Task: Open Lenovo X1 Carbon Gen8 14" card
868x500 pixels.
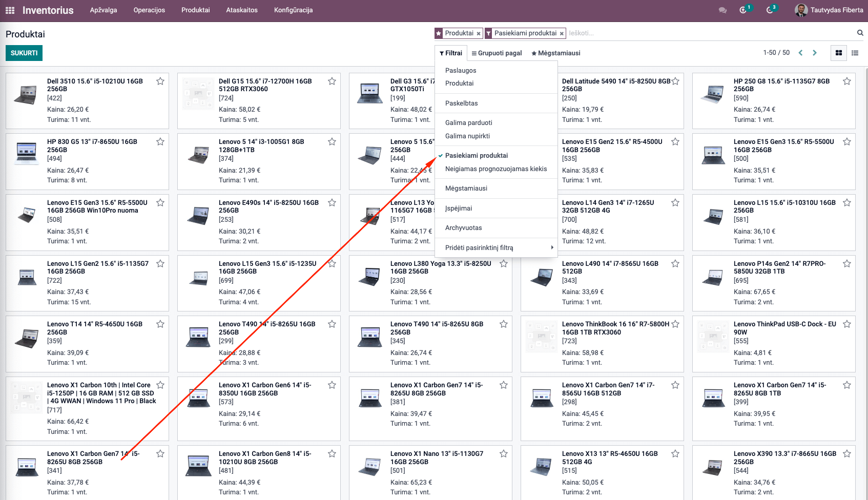Action: [x=259, y=472]
